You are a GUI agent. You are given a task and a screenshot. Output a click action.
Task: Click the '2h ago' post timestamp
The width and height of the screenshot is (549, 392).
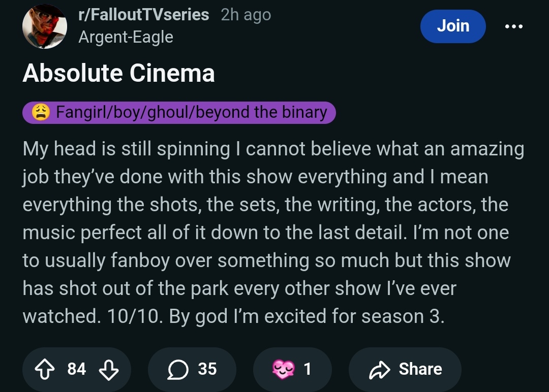point(246,15)
